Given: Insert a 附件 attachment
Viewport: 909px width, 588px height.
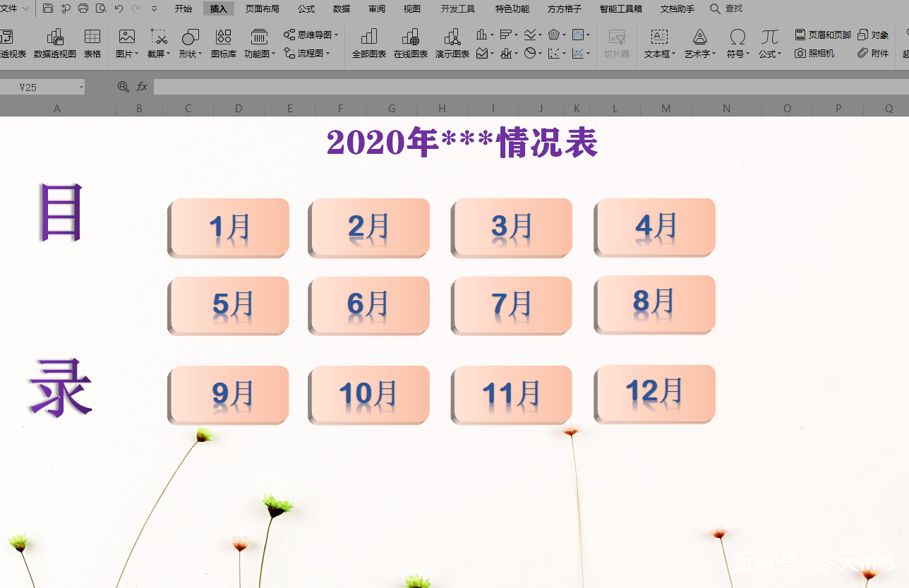Looking at the screenshot, I should 873,53.
